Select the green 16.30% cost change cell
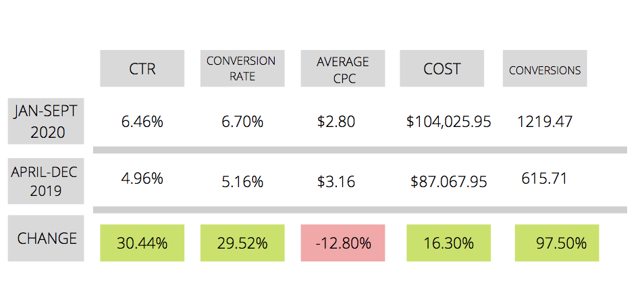The width and height of the screenshot is (644, 304). 449,243
